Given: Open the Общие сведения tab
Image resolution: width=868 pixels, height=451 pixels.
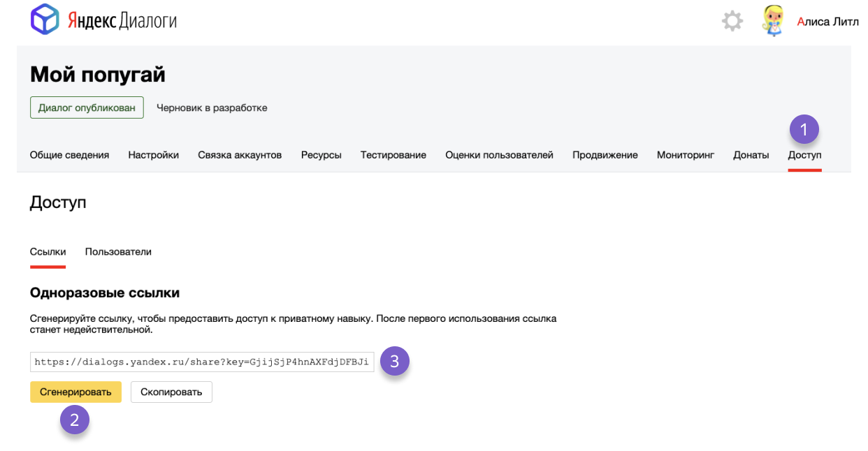Looking at the screenshot, I should click(71, 155).
